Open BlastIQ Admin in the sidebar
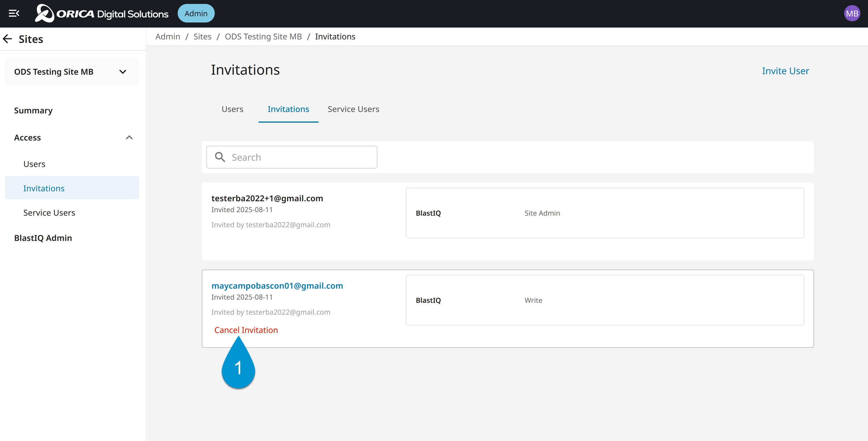 (43, 238)
